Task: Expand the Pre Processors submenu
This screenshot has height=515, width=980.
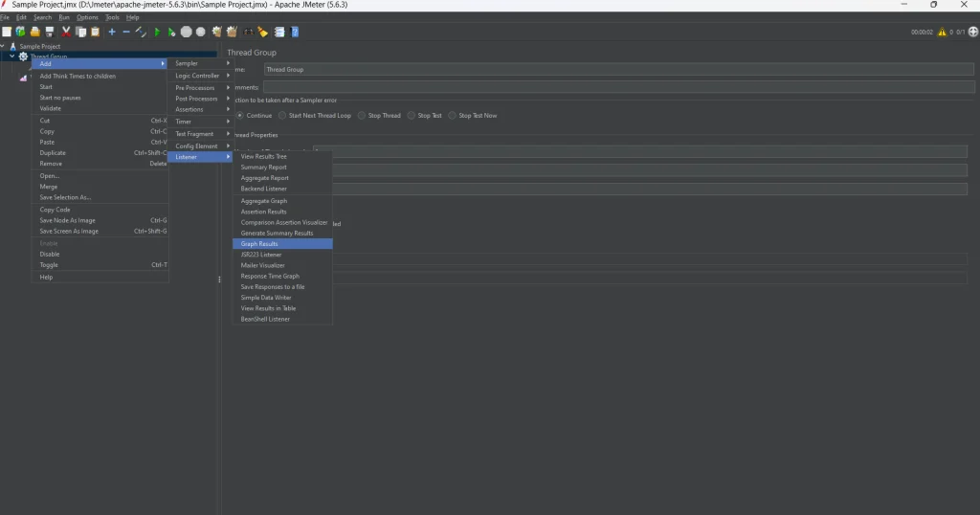Action: [200, 88]
